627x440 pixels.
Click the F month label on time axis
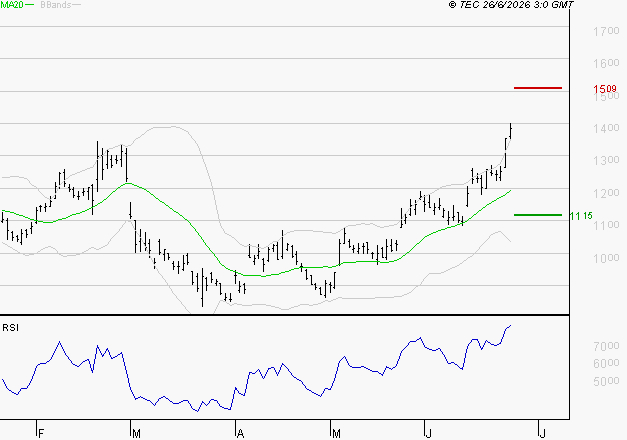40,434
